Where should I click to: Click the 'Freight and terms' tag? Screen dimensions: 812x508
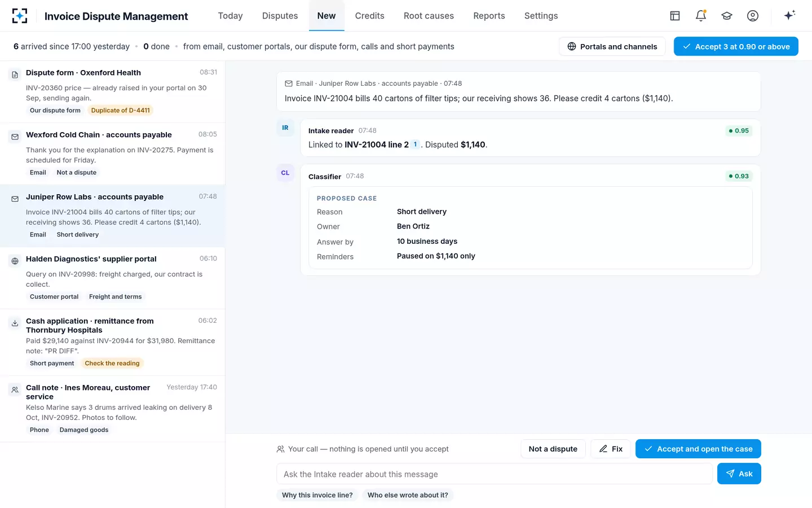pos(116,297)
